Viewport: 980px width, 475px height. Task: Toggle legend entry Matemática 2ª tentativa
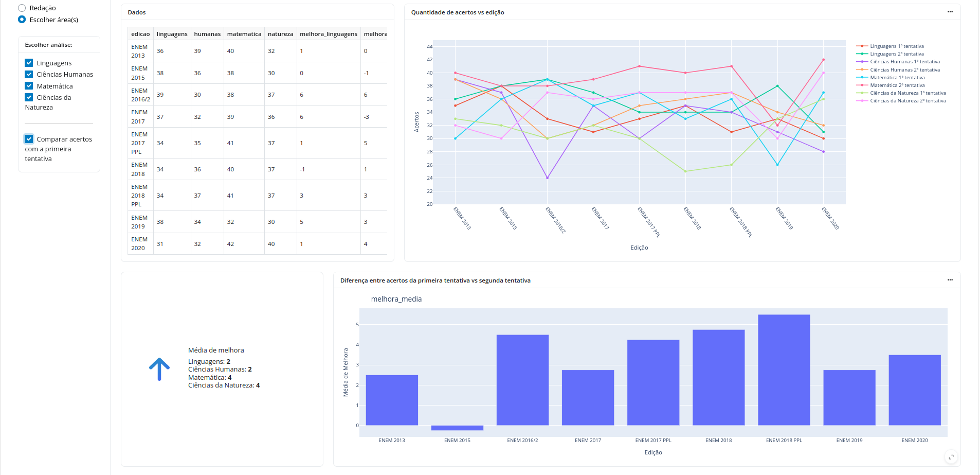897,85
